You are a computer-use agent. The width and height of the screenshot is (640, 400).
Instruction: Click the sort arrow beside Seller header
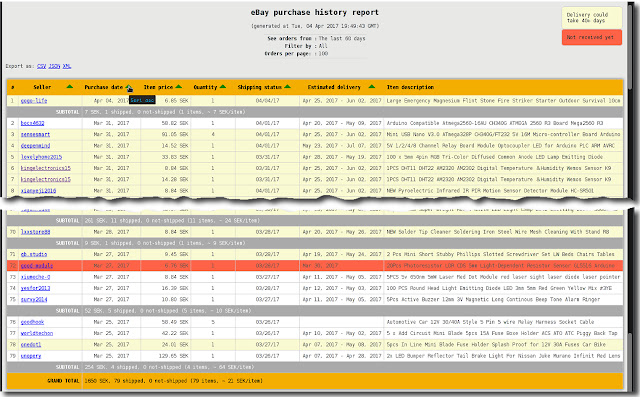[69, 87]
